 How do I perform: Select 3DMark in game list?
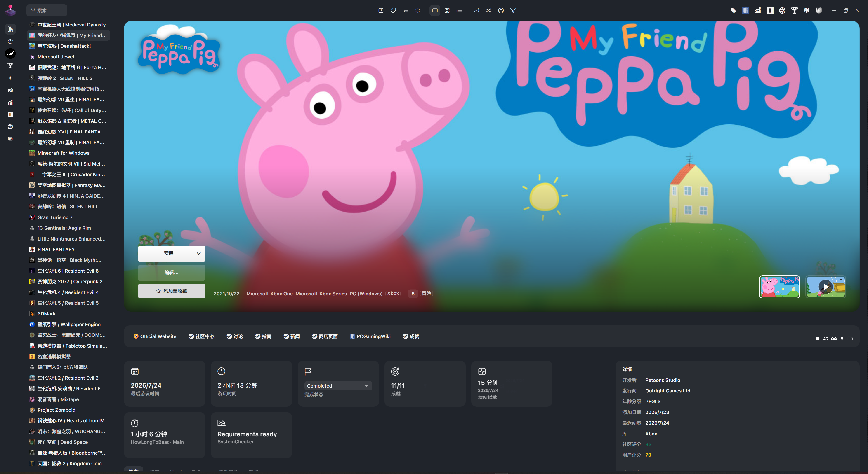point(68,314)
